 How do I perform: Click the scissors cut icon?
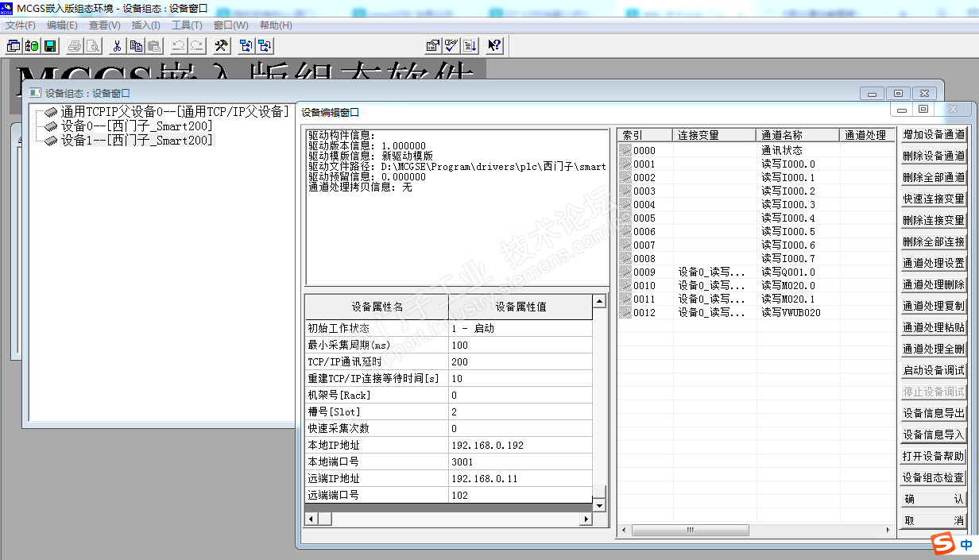[117, 46]
